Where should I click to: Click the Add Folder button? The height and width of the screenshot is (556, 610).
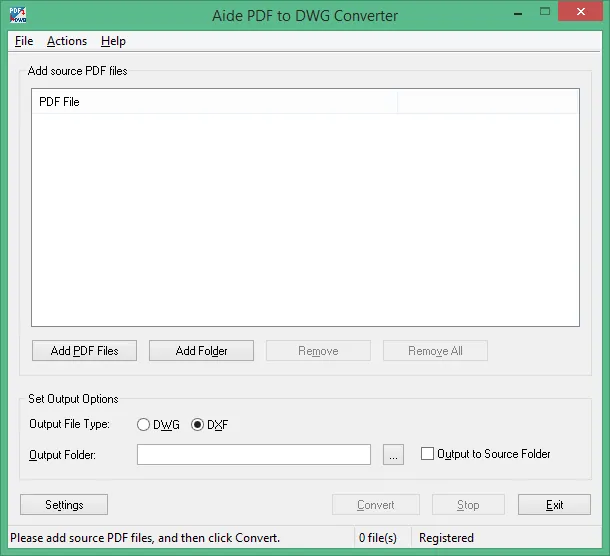[x=202, y=351]
